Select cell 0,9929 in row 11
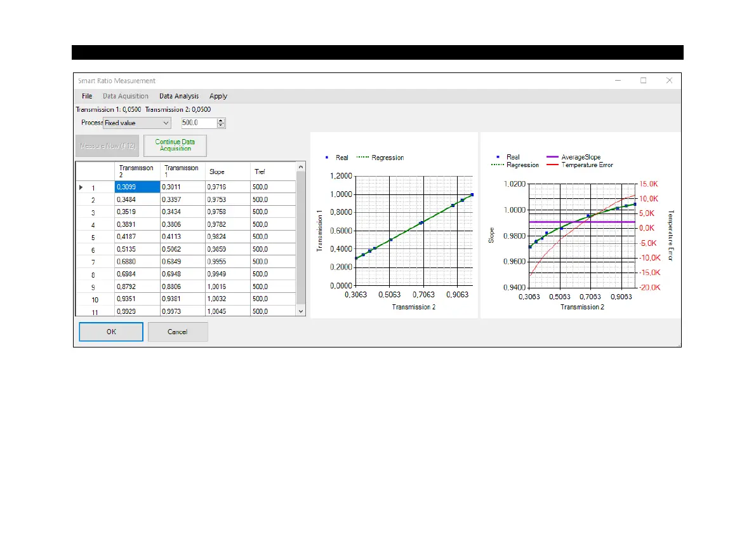Viewport: 756px width, 533px height. [137, 311]
